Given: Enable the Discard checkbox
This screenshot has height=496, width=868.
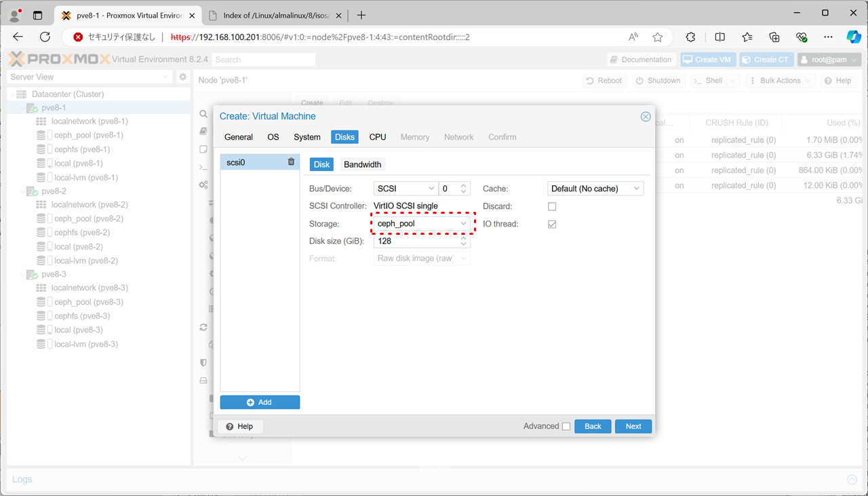Looking at the screenshot, I should click(x=552, y=206).
